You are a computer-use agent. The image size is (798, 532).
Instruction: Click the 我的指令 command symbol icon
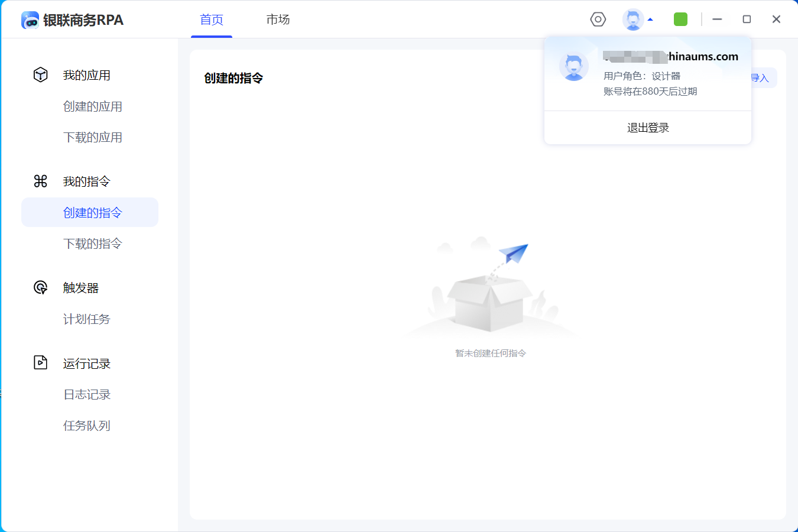pyautogui.click(x=40, y=181)
